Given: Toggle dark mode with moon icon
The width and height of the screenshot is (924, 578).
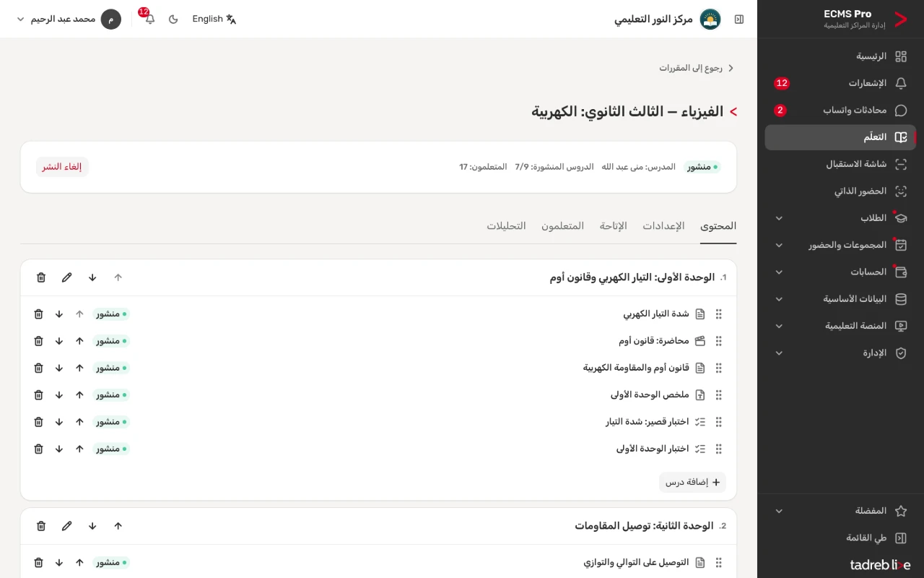Looking at the screenshot, I should [x=173, y=19].
